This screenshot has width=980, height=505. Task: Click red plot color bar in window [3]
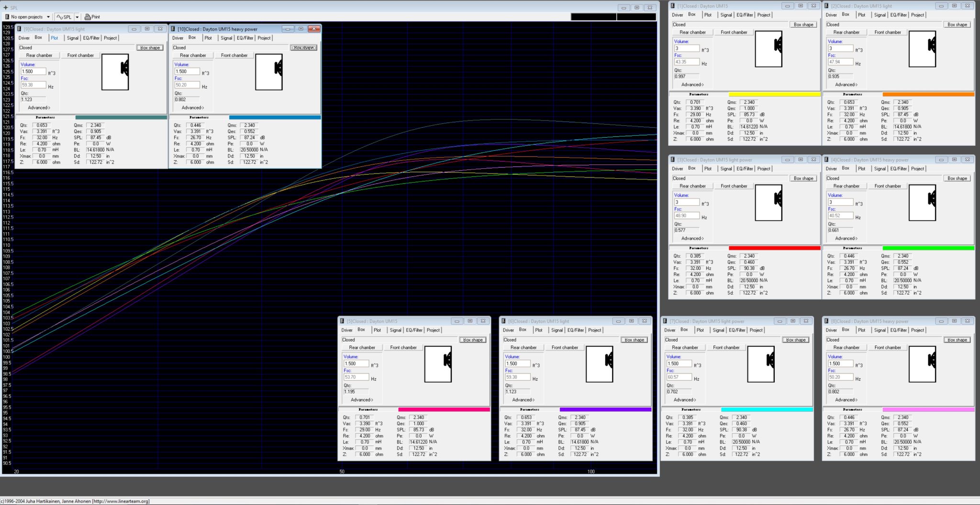click(x=775, y=248)
